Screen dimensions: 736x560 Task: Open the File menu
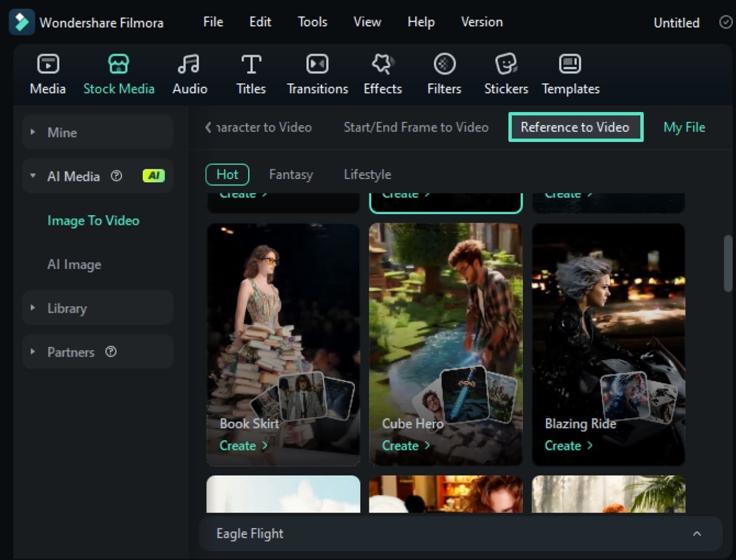pos(213,22)
